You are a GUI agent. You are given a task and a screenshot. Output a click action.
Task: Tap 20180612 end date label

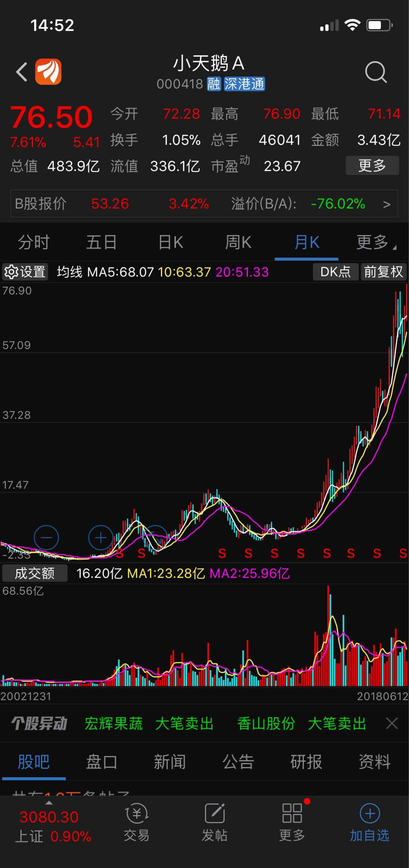click(x=383, y=696)
